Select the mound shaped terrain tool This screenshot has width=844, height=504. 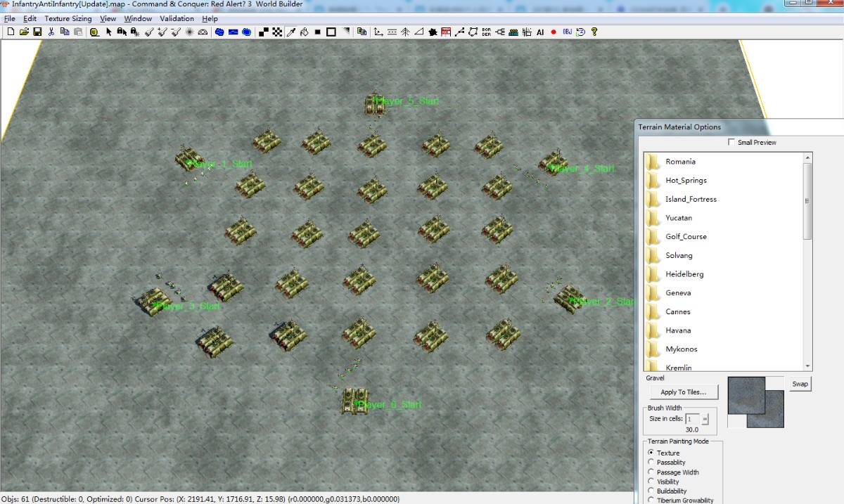pyautogui.click(x=203, y=32)
